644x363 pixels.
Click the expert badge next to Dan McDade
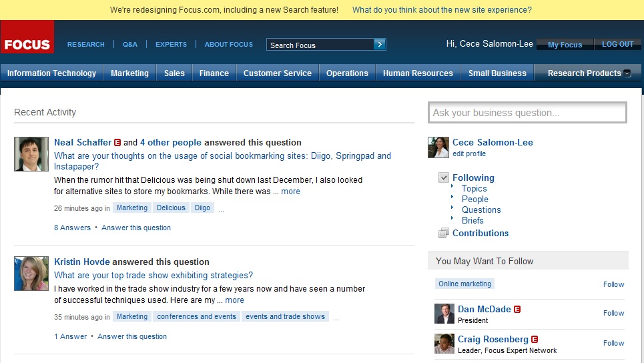[x=517, y=309]
